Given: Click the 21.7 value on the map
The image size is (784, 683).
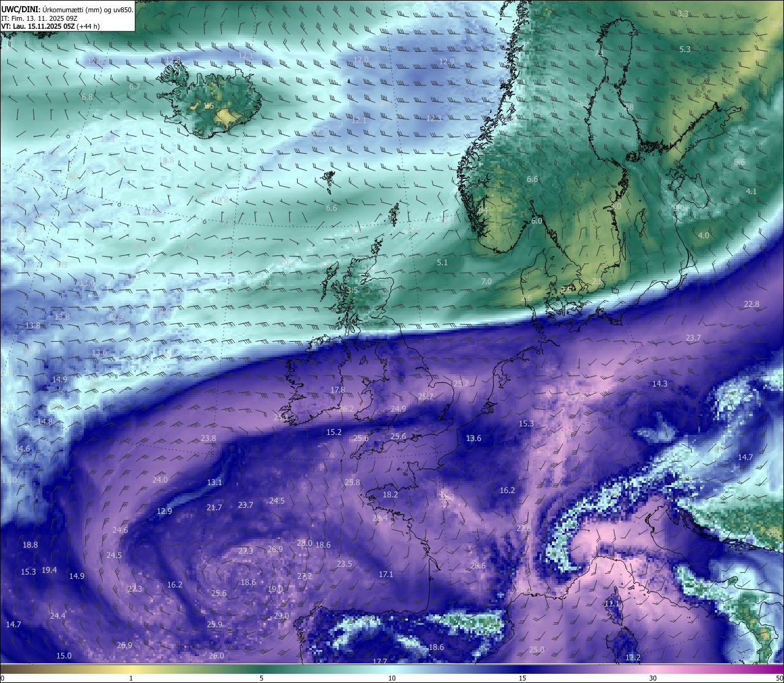Looking at the screenshot, I should pos(214,507).
